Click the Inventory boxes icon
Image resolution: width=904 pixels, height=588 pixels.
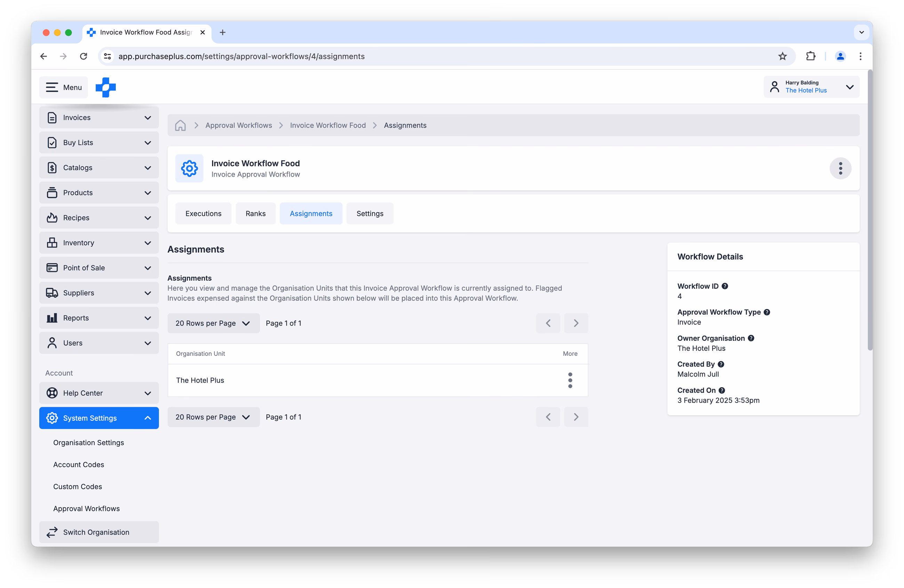click(52, 243)
